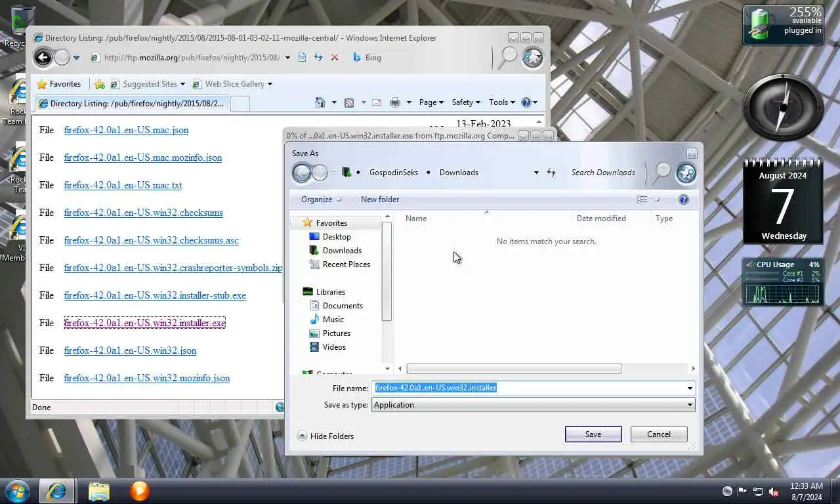Expand Save As previous locations dropdown
Screen dimensions: 840x504
pyautogui.click(x=536, y=173)
